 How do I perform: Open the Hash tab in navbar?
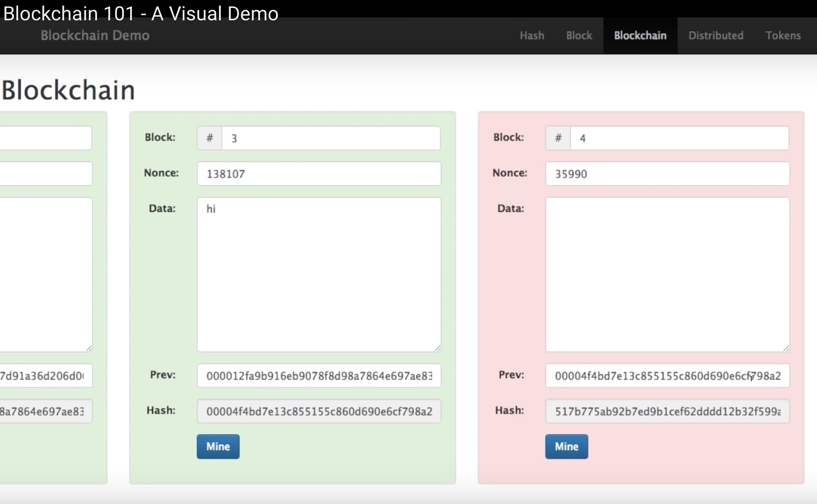(532, 36)
